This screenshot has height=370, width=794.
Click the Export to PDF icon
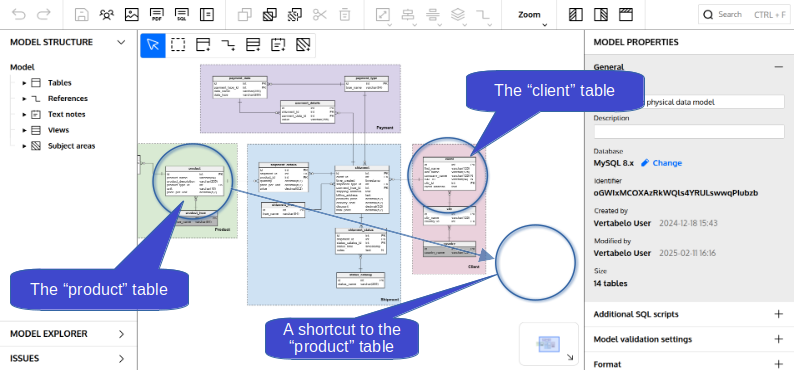156,15
